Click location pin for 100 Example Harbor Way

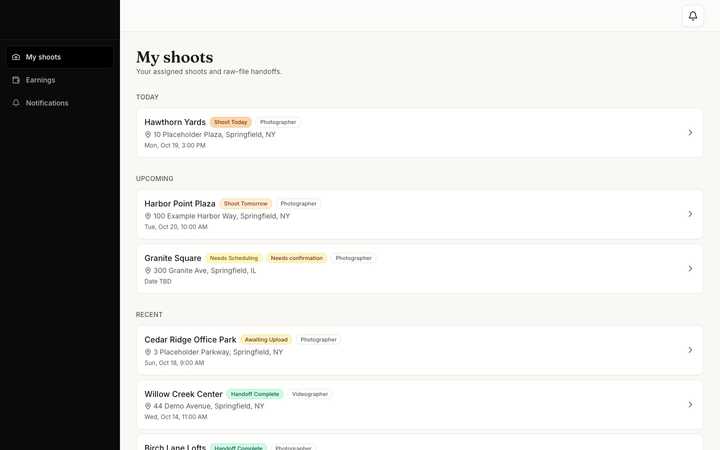148,216
